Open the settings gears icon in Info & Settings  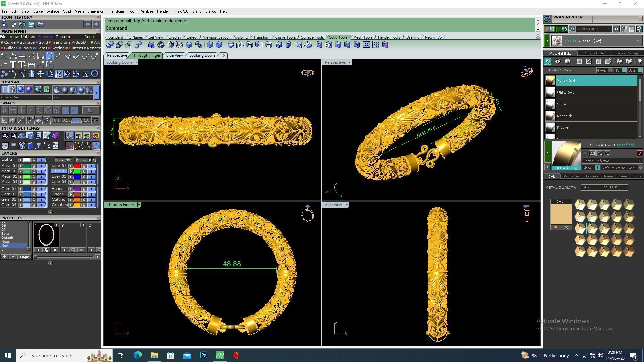pyautogui.click(x=5, y=136)
